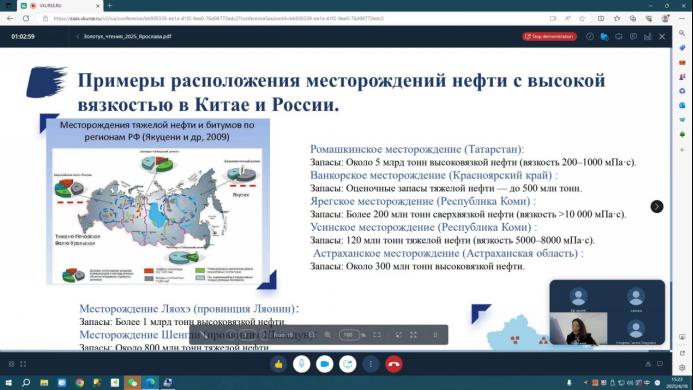Toggle the microphone in call controls
Screen dimensions: 693x390
point(301,364)
